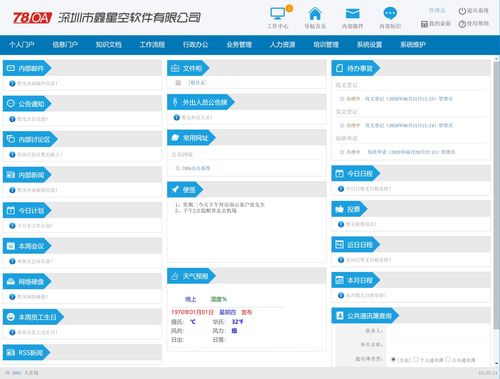Open the 780A办公系统 website link
This screenshot has height=379, width=500.
click(x=196, y=168)
